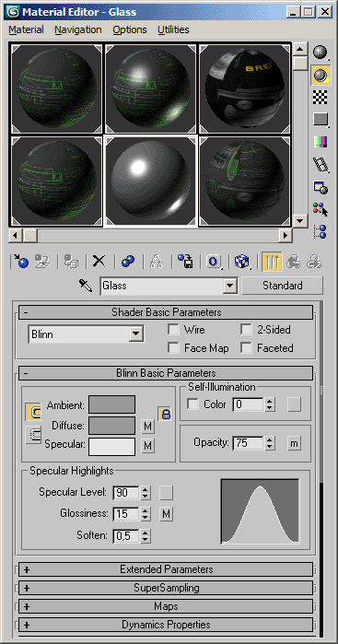The image size is (338, 644).
Task: Click the Make Material Copy icon
Action: tap(128, 262)
